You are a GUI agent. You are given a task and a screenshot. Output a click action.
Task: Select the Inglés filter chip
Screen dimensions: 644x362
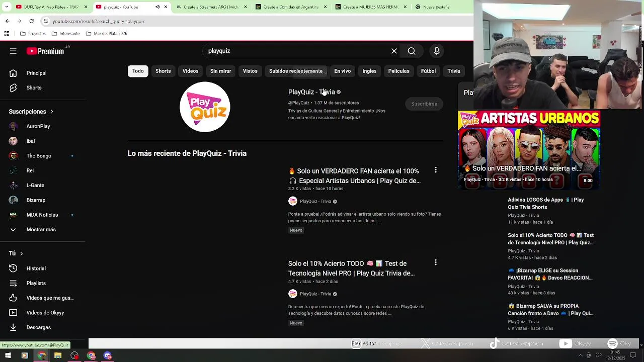pyautogui.click(x=369, y=71)
